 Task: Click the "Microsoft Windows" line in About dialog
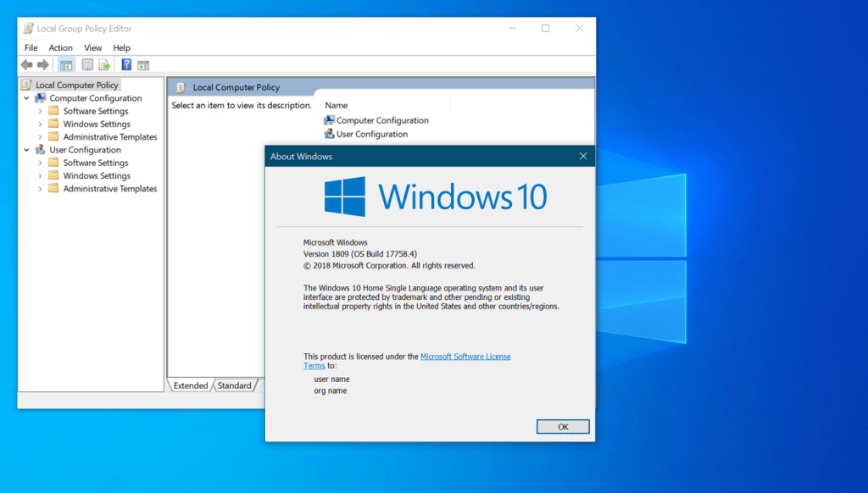pos(335,242)
